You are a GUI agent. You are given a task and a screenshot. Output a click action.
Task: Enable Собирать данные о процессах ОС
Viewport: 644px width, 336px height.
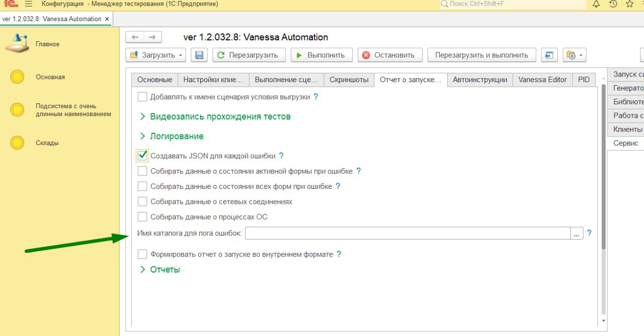tap(142, 217)
